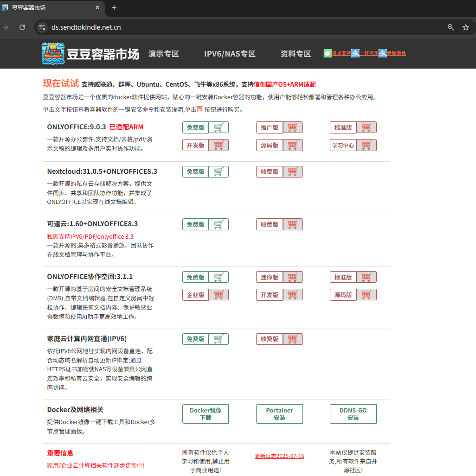Click 家庭云计算 免费版 text button

pos(195,339)
